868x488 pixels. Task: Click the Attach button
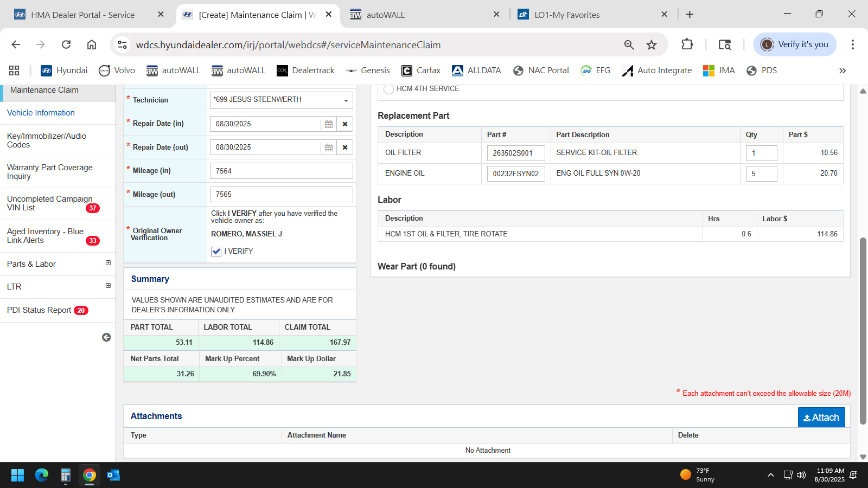(x=821, y=418)
